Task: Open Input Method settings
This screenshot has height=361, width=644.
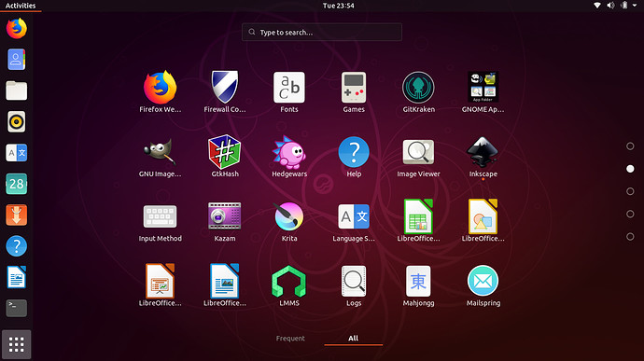Action: (161, 216)
